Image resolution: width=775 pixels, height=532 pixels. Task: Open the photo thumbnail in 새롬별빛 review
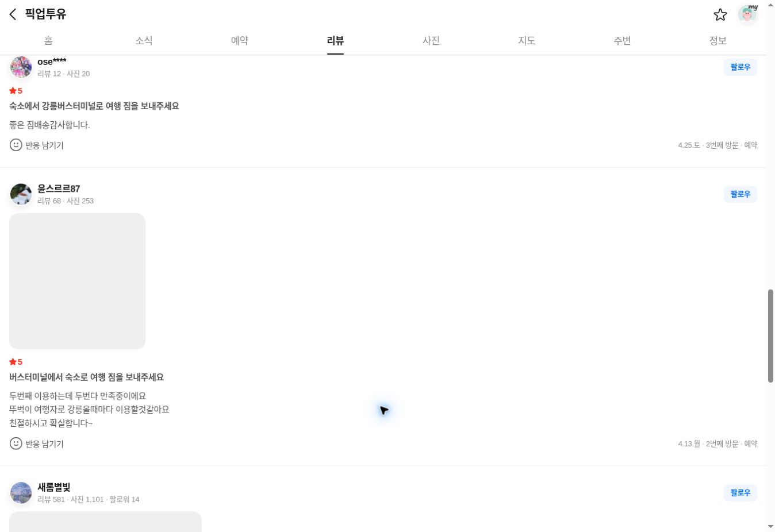point(105,522)
